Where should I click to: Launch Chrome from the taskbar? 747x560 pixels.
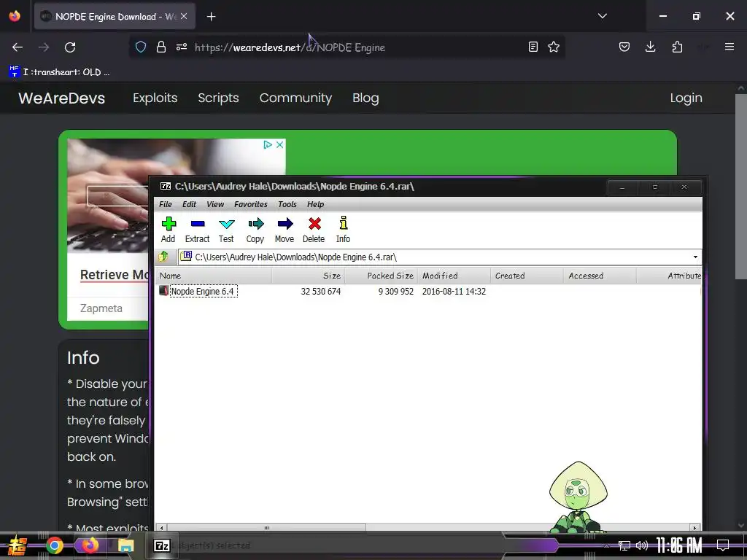pos(54,545)
